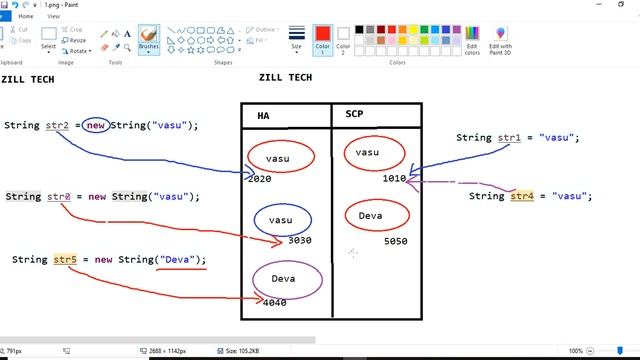Screen dimensions: 640x360
Task: Click Edit with Paint 3D
Action: coord(500,40)
